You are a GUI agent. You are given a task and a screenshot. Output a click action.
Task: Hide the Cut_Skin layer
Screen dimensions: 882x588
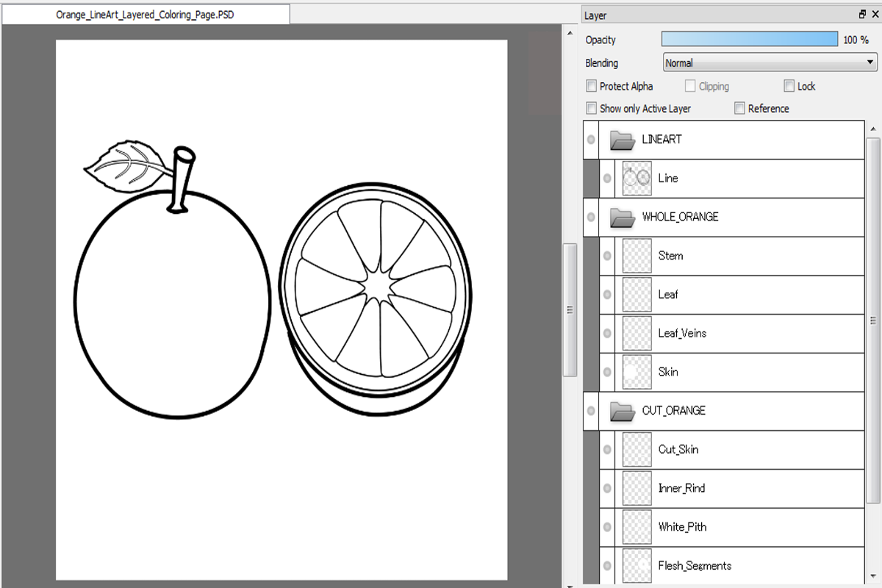click(x=607, y=450)
